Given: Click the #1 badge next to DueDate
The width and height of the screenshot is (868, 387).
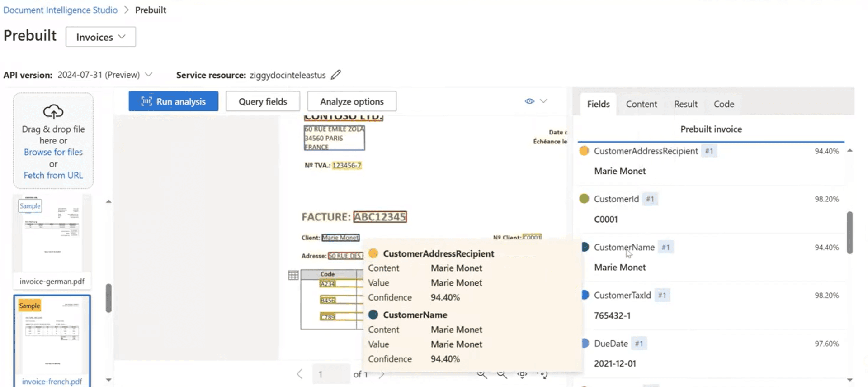Looking at the screenshot, I should click(x=638, y=344).
